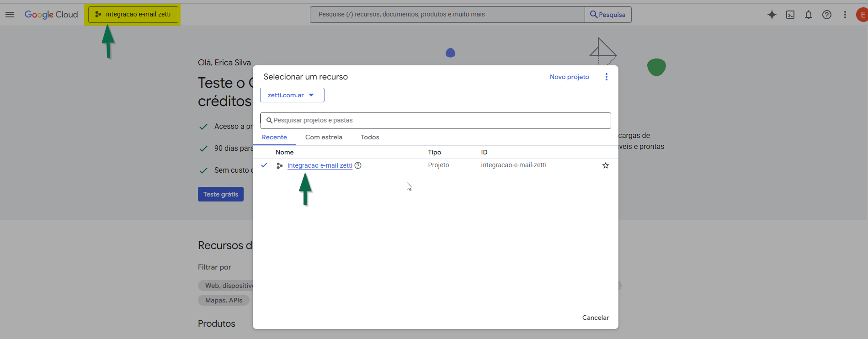Open the hamburger navigation menu
The image size is (868, 339).
tap(10, 15)
